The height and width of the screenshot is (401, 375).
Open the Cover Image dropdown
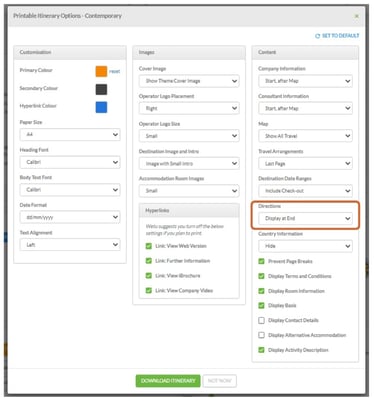(189, 81)
